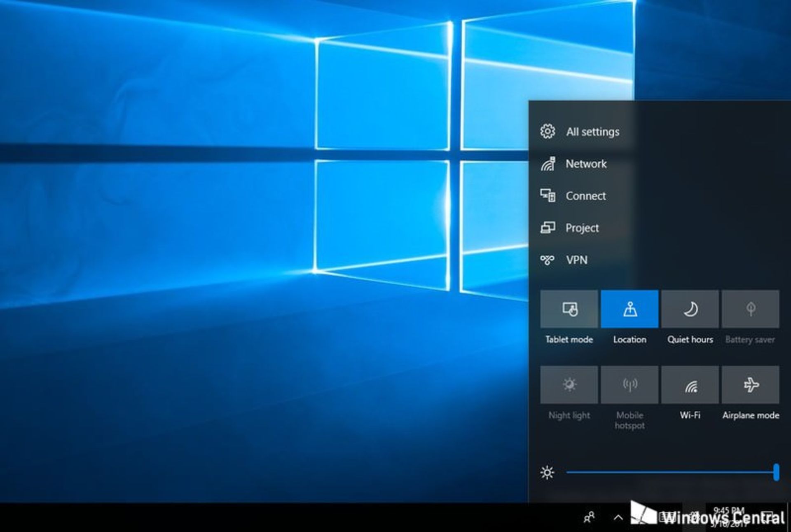This screenshot has width=791, height=532.
Task: Select the Tablet mode tile label
Action: 569,340
